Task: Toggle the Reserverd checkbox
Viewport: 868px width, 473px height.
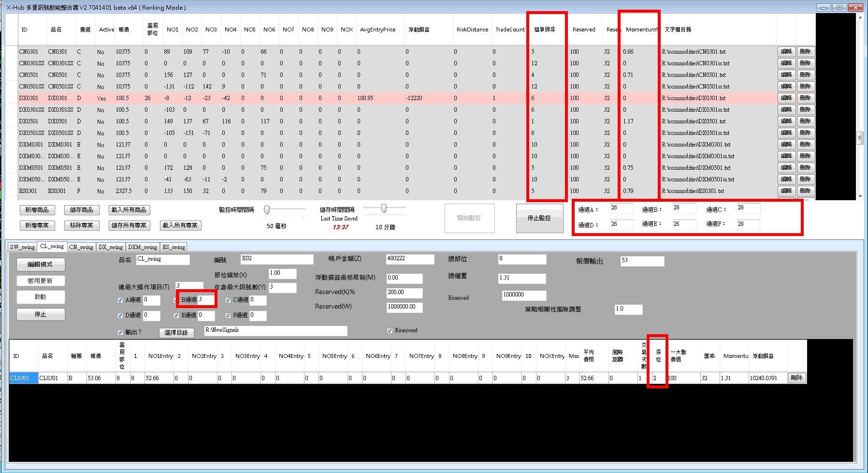Action: [390, 331]
